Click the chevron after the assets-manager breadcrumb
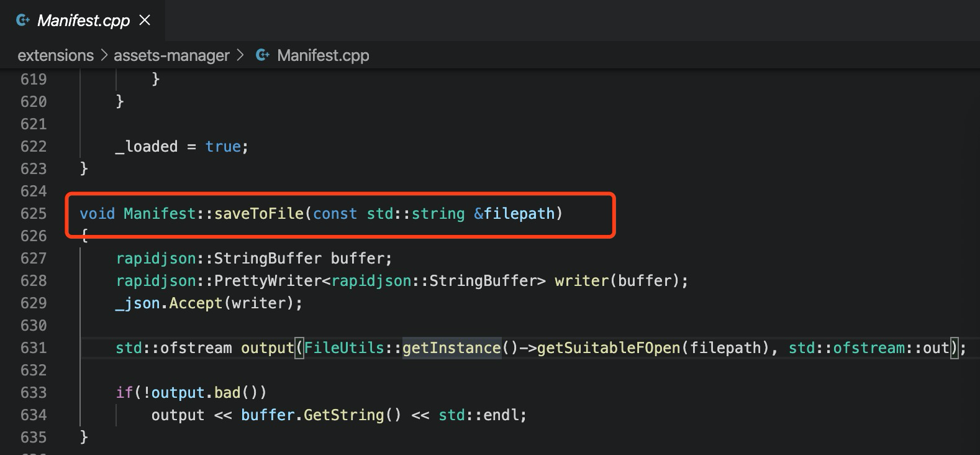This screenshot has height=455, width=980. (x=240, y=55)
